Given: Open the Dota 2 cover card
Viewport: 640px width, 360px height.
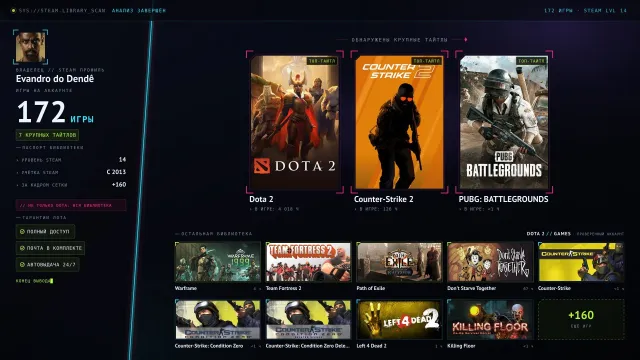Looking at the screenshot, I should pos(295,122).
